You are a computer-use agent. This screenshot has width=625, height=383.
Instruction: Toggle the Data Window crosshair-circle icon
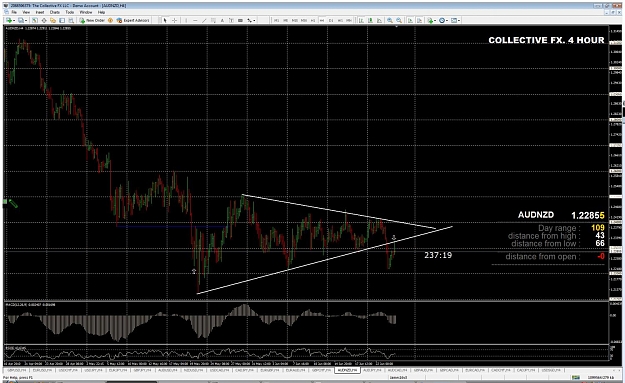44,20
